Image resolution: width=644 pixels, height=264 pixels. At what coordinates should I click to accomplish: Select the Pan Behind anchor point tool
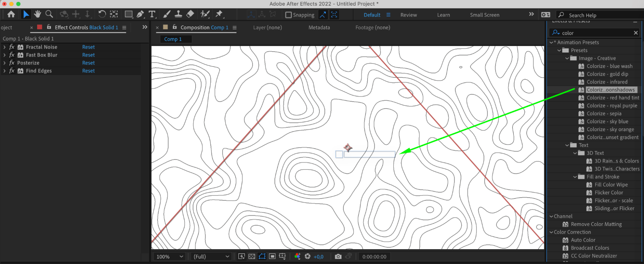114,14
